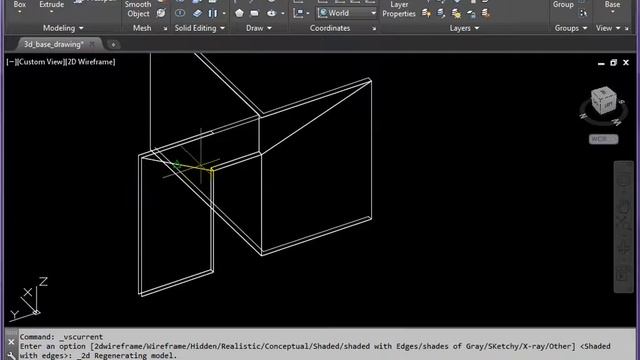Click the layer icon with yellow star
640x360 pixels.
click(x=427, y=13)
